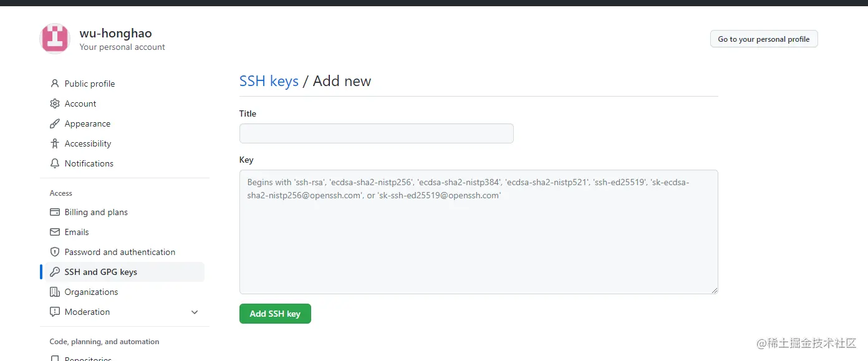Click the wu-honghao profile avatar
The image size is (868, 361).
tap(55, 39)
